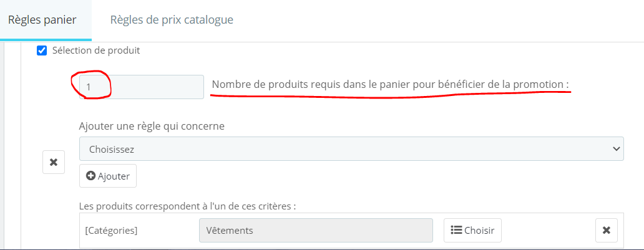Click the [Catégories] criterion label

click(111, 231)
